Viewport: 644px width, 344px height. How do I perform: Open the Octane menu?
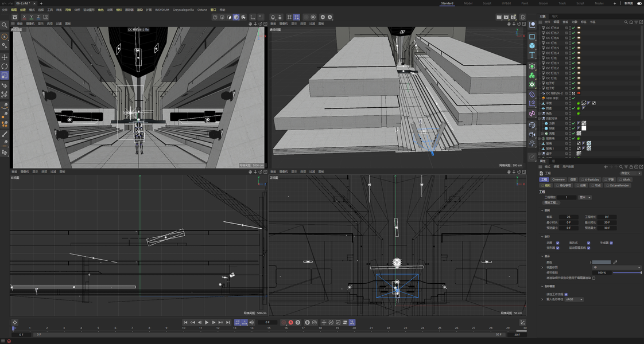[202, 10]
